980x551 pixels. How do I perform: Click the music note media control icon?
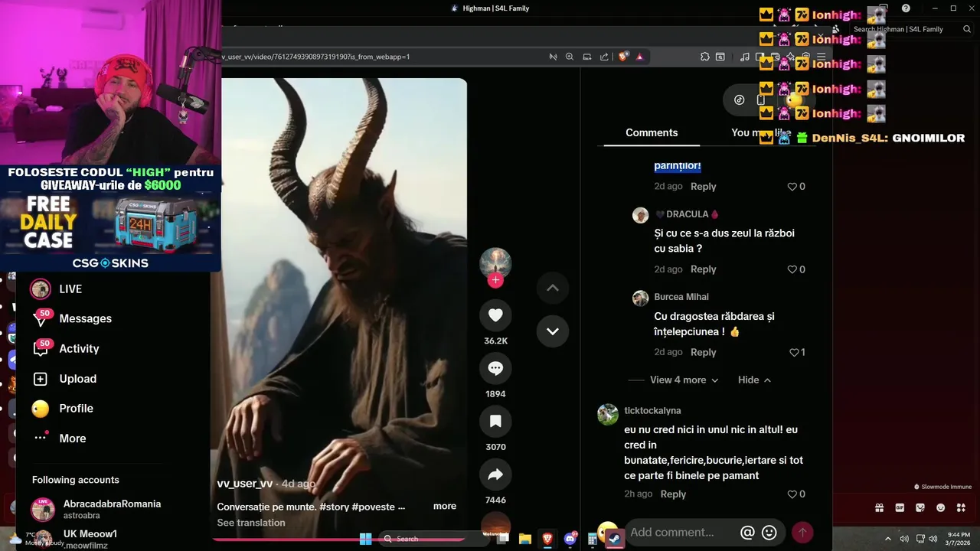[744, 57]
